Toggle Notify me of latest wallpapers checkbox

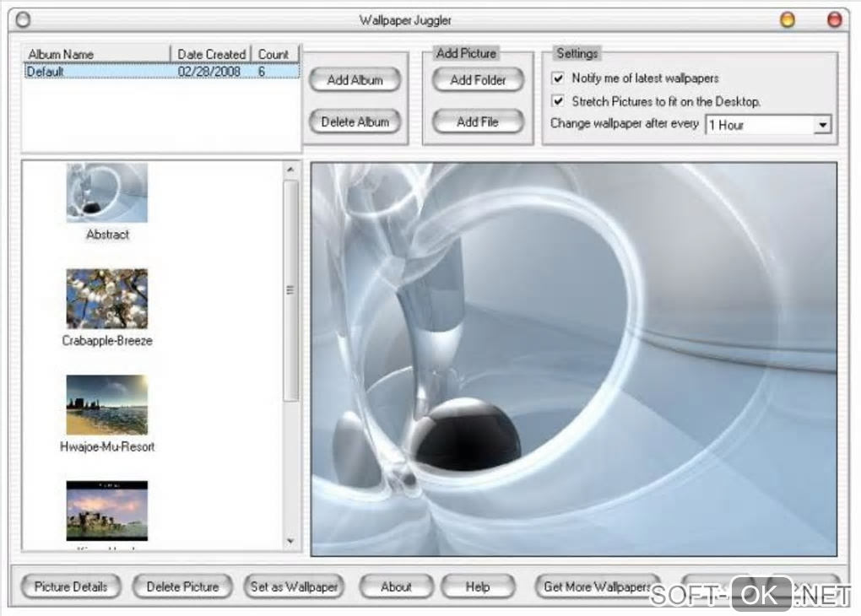tap(558, 78)
